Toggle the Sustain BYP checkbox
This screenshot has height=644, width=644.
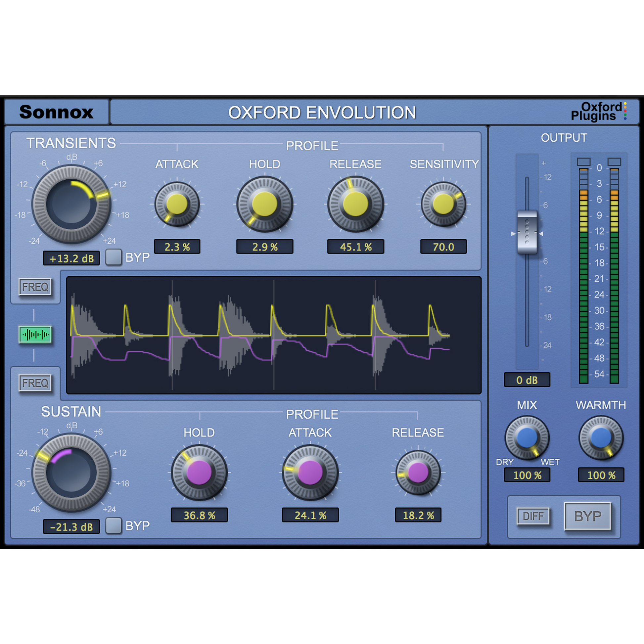pos(114,526)
